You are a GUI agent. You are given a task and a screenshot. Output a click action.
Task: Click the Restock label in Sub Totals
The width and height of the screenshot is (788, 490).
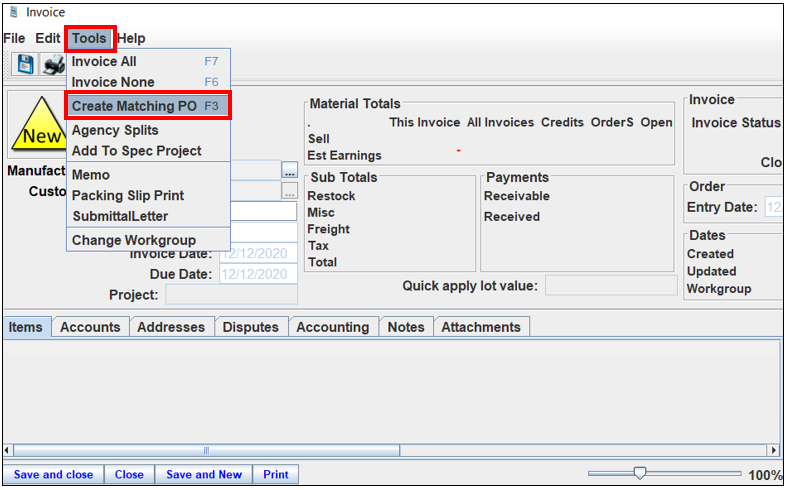click(x=331, y=196)
